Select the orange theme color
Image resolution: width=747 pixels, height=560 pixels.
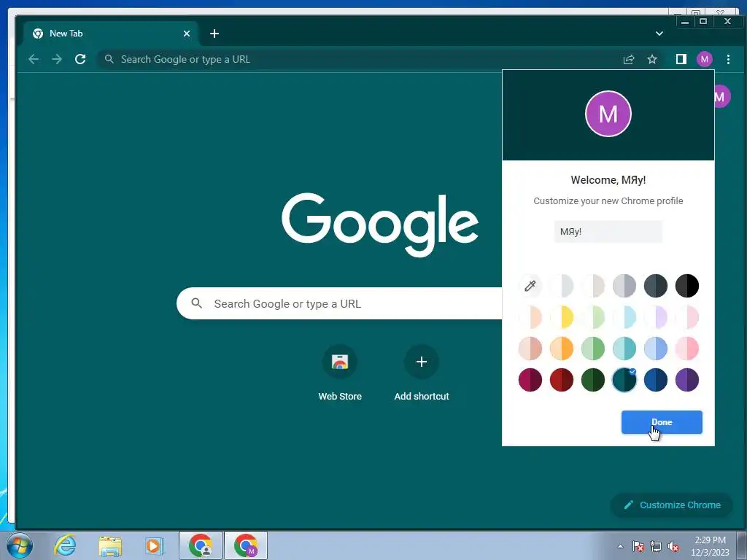[562, 349]
